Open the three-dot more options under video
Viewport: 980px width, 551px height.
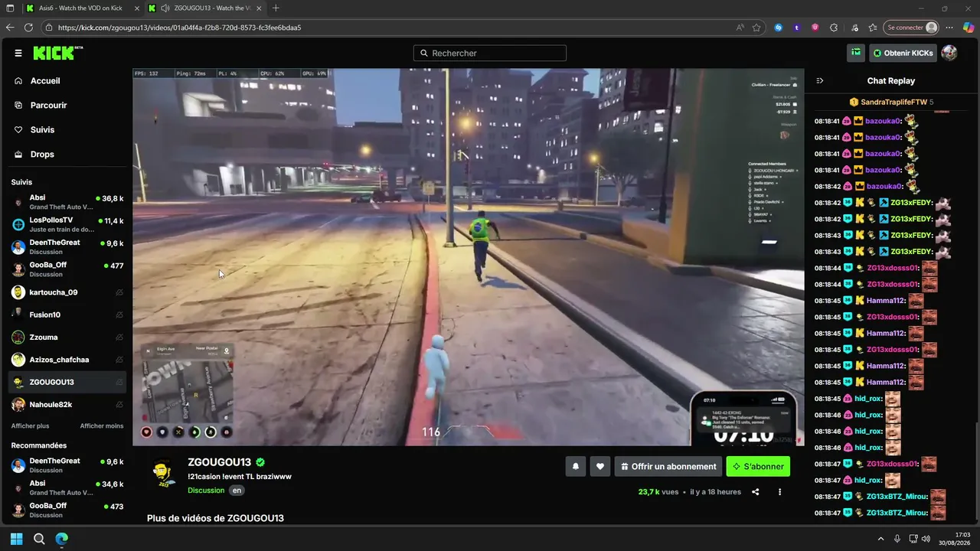779,492
